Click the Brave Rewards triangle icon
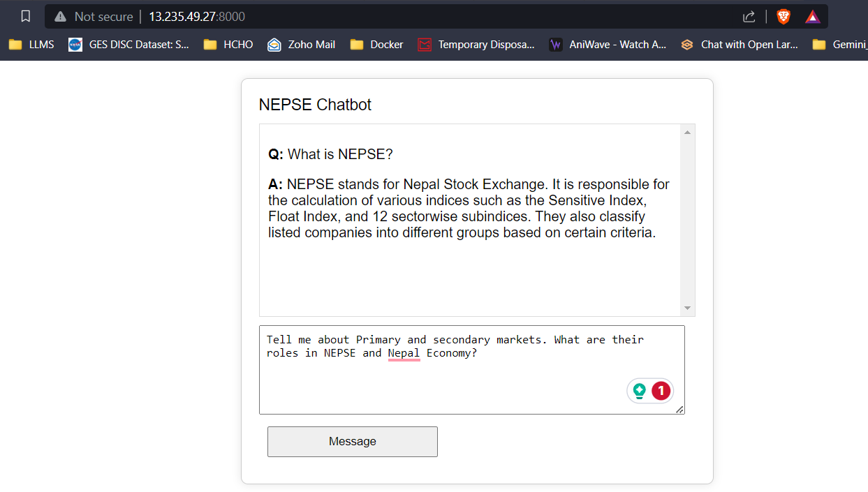 click(812, 16)
